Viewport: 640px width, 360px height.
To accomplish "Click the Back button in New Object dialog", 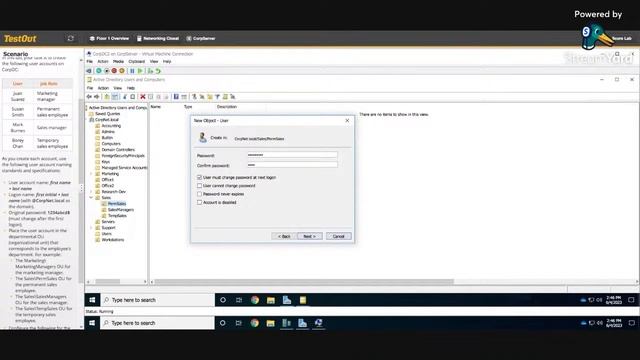I will pos(284,236).
